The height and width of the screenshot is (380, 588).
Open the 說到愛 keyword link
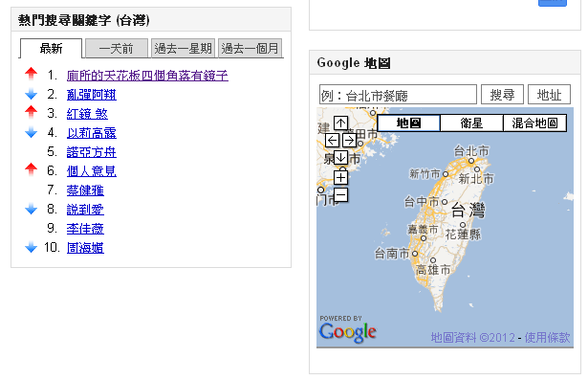click(85, 210)
